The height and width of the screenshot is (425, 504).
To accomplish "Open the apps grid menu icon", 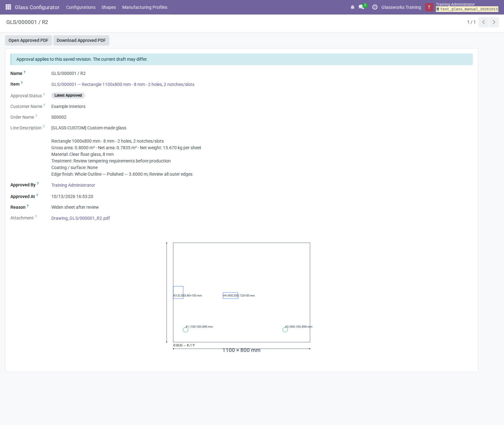I will pyautogui.click(x=9, y=7).
